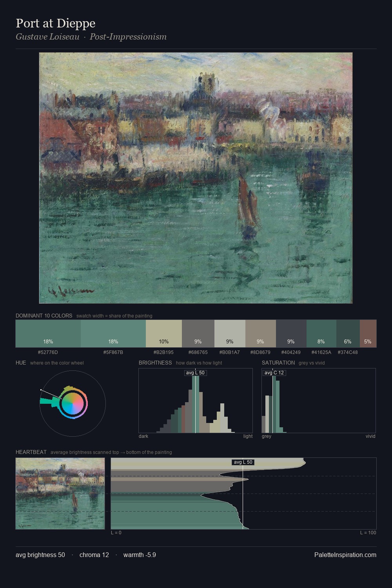The width and height of the screenshot is (392, 588).
Task: Click the "grey" axis label
Action: (x=267, y=436)
